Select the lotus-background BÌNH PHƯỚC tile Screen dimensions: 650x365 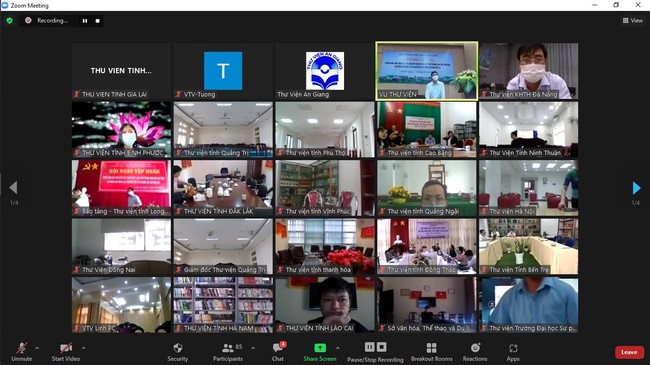pyautogui.click(x=121, y=129)
